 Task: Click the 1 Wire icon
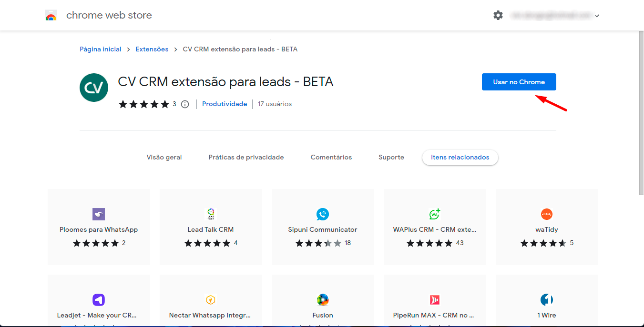[547, 300]
